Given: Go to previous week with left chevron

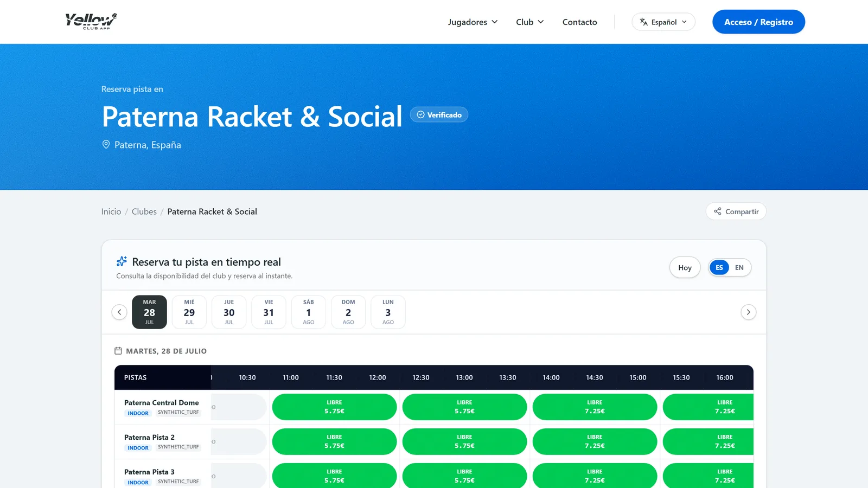Looking at the screenshot, I should point(119,312).
